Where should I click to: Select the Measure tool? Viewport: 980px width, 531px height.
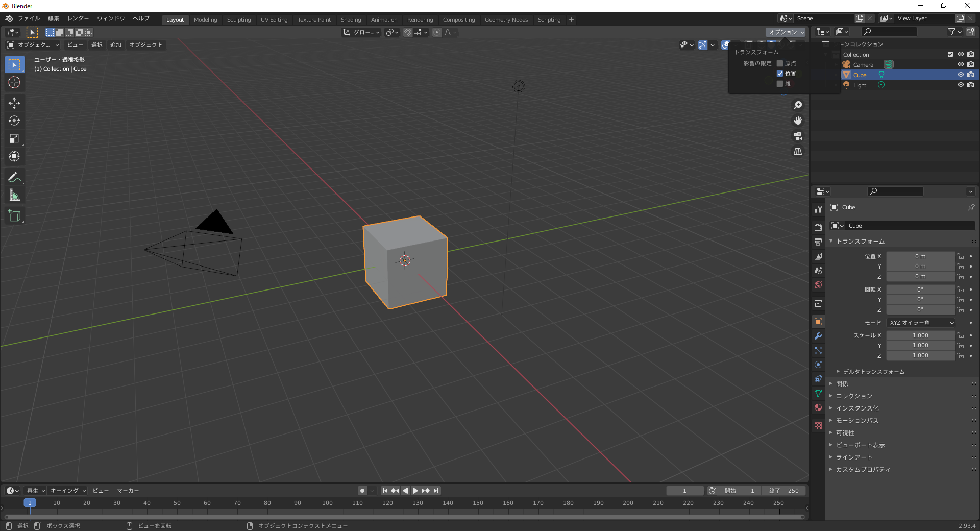click(14, 195)
